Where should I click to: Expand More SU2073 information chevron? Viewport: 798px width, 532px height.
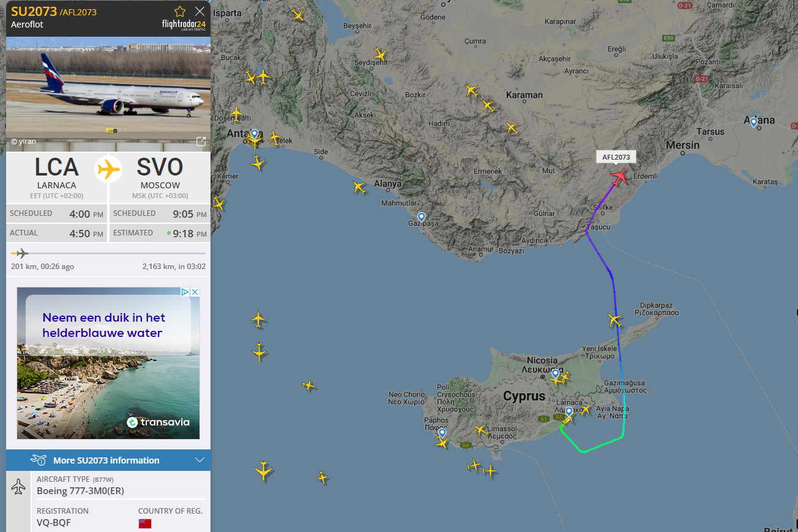199,460
